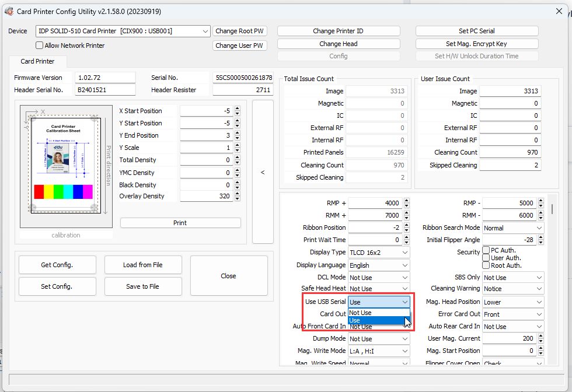Screen dimensions: 572x392
Task: Check the PC Auth. security option
Action: 486,250
